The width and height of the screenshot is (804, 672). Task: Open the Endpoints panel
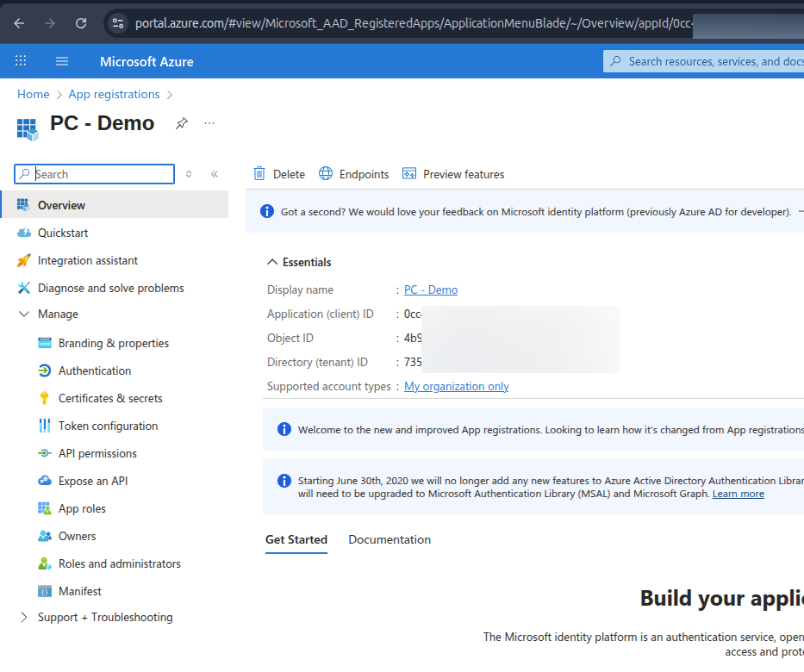pos(353,173)
